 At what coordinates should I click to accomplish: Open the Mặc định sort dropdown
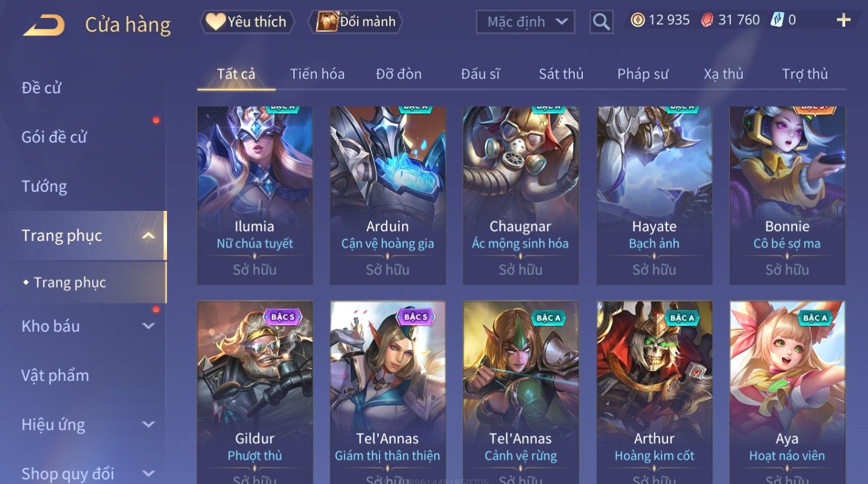click(x=525, y=22)
